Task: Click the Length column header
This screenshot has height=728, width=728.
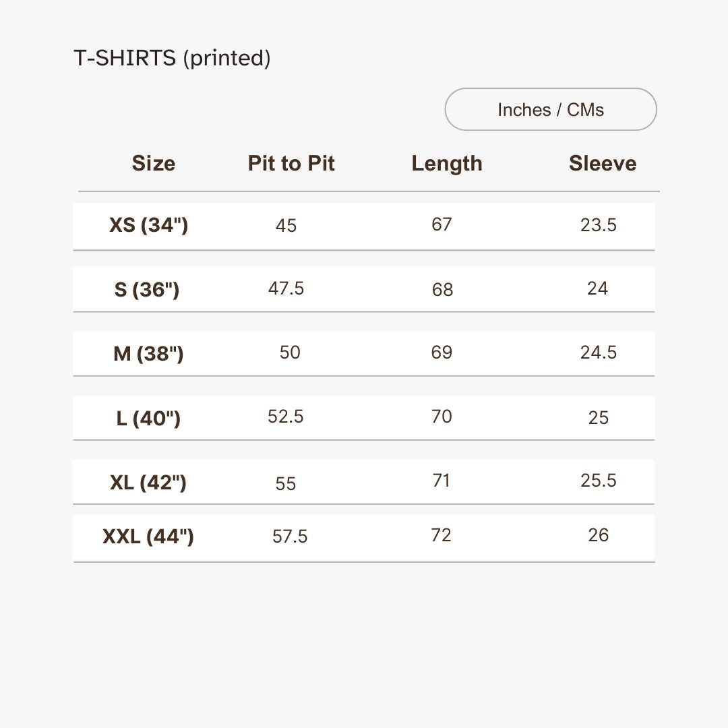Action: coord(447,163)
